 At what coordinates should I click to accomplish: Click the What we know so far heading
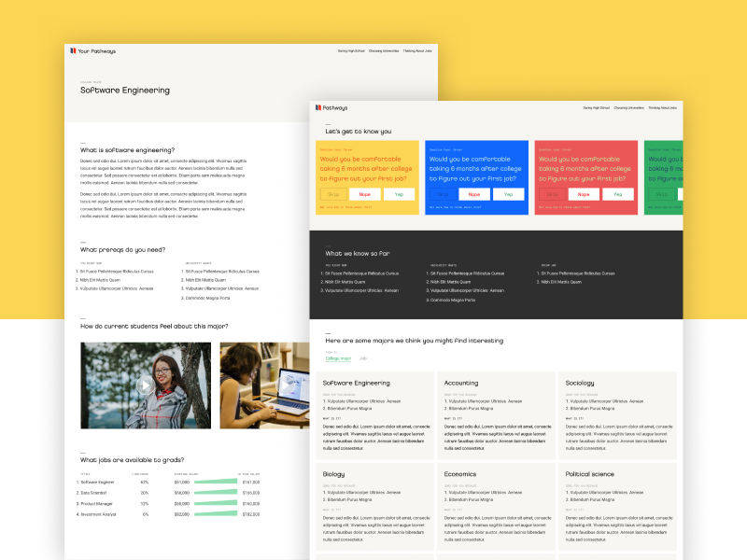(x=358, y=253)
